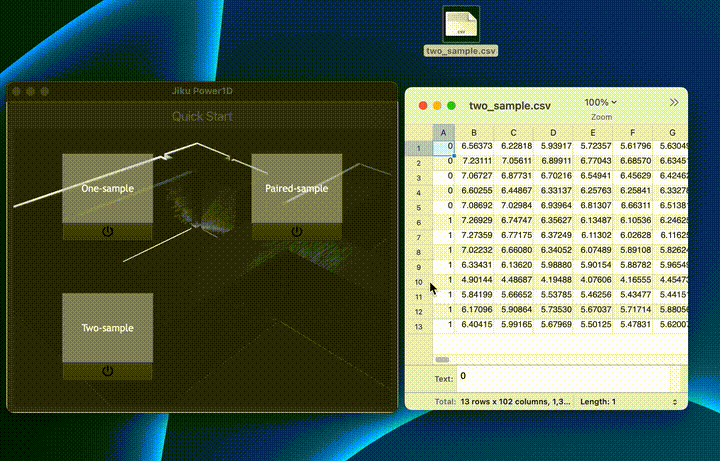Screen dimensions: 720x461
Task: Open the One-sample quick start tile
Action: tap(108, 188)
